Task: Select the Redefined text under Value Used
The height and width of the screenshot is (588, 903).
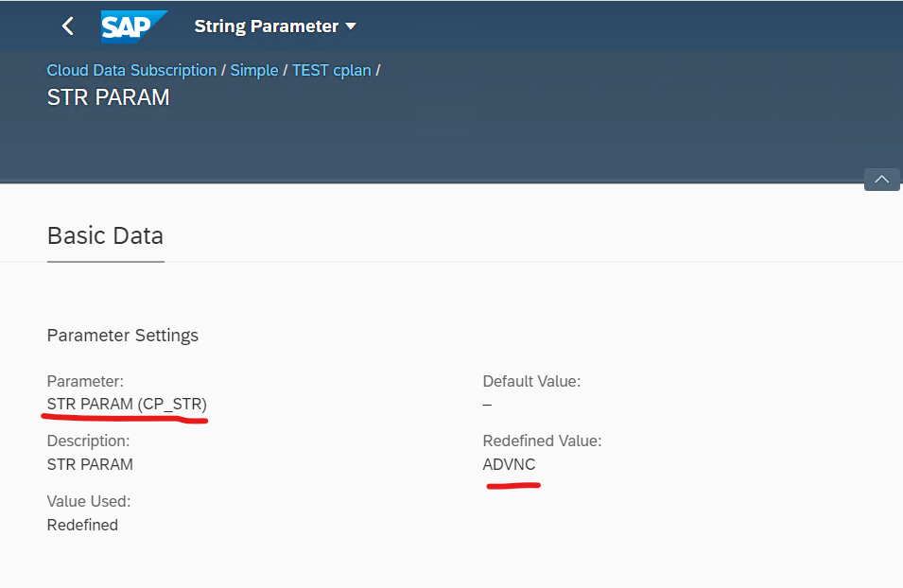Action: pyautogui.click(x=82, y=525)
